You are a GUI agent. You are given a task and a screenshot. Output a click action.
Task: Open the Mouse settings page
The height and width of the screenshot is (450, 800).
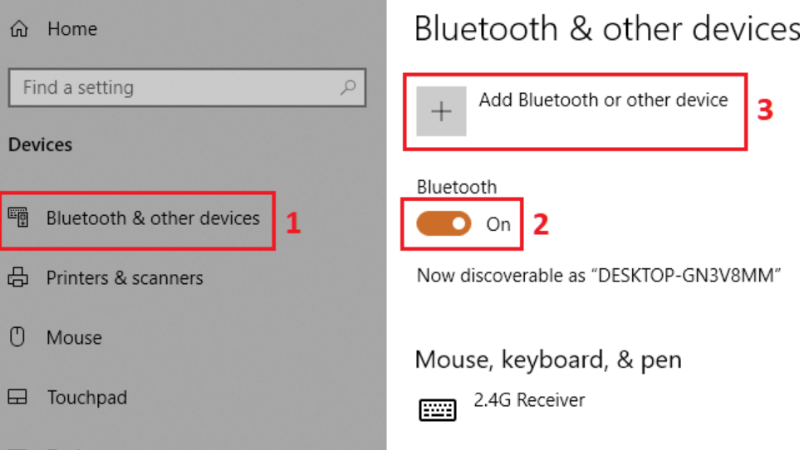click(x=74, y=338)
